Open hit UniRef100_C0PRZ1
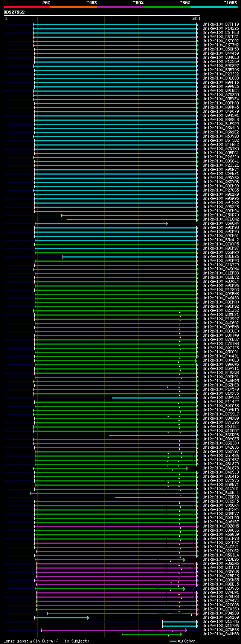This screenshot has width=241, height=644. 221,174
